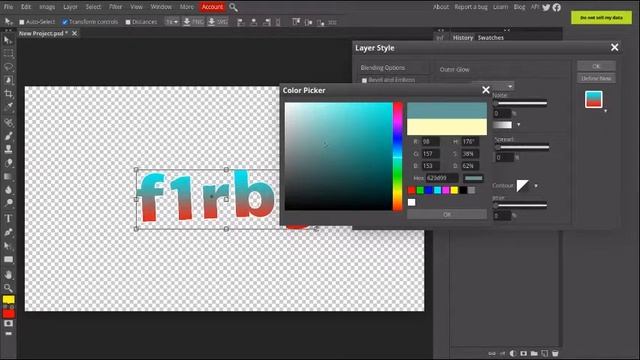The width and height of the screenshot is (640, 360).
Task: Click the new adjustment layer icon
Action: click(x=513, y=353)
